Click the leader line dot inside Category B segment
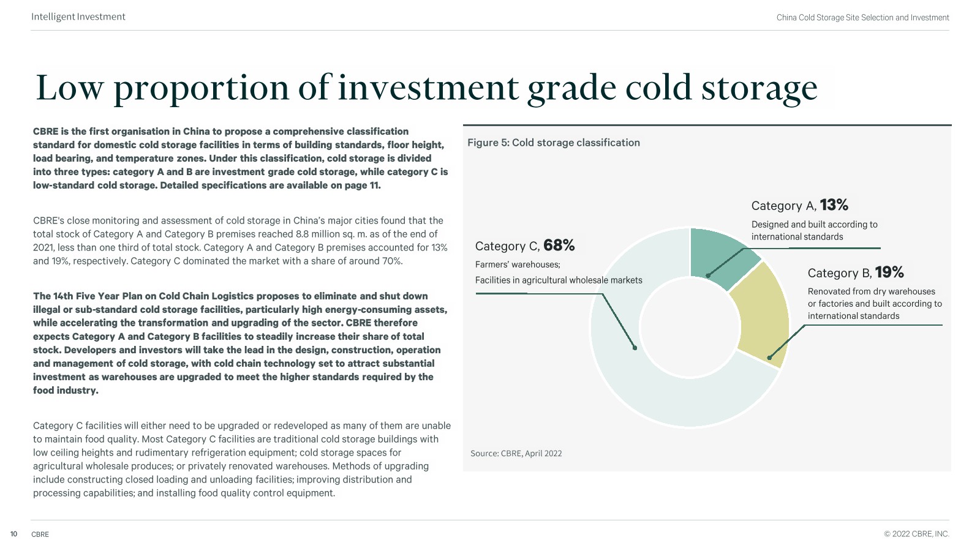980x551 pixels. (x=769, y=358)
